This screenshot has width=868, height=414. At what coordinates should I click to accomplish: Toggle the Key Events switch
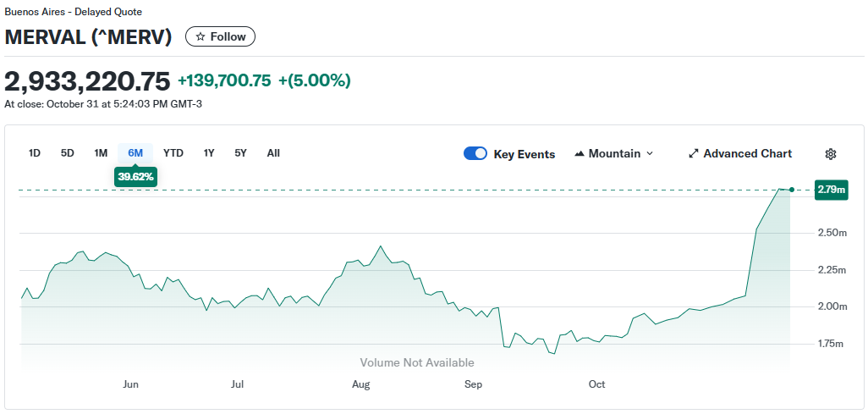pos(475,154)
